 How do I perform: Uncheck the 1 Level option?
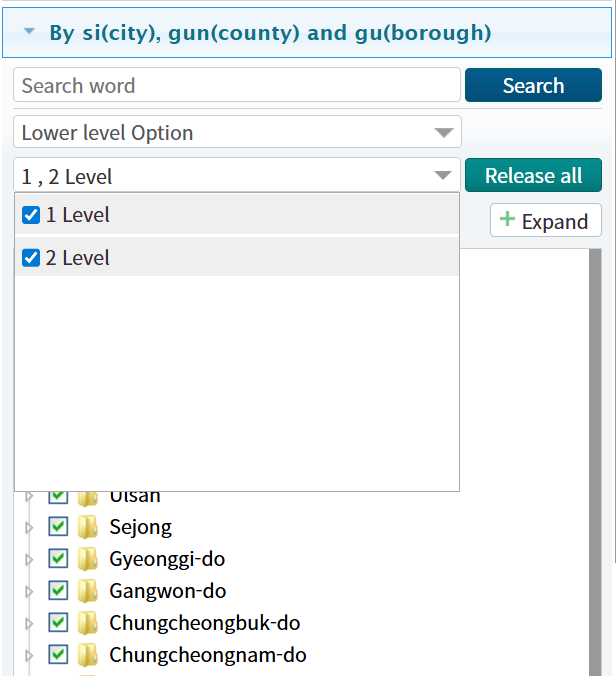pyautogui.click(x=31, y=215)
